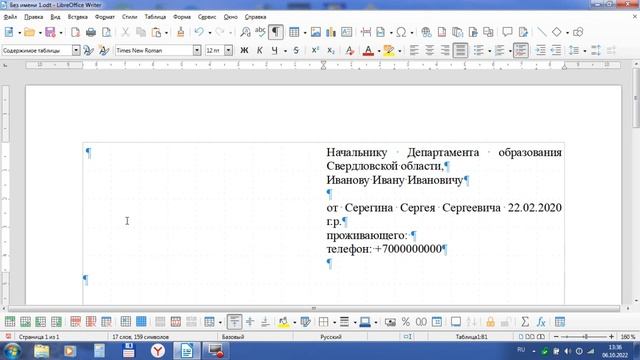This screenshot has width=640, height=360.
Task: Open the Вставка menu
Action: [x=78, y=17]
